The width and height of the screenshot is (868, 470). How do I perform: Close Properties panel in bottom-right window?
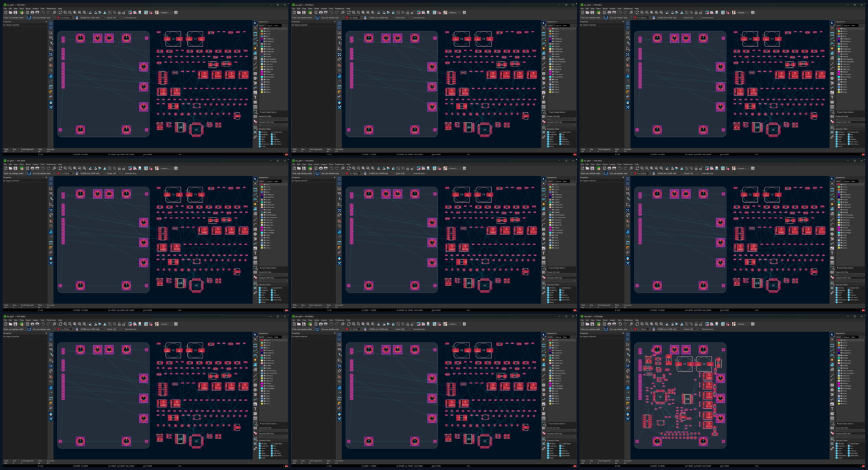(623, 333)
